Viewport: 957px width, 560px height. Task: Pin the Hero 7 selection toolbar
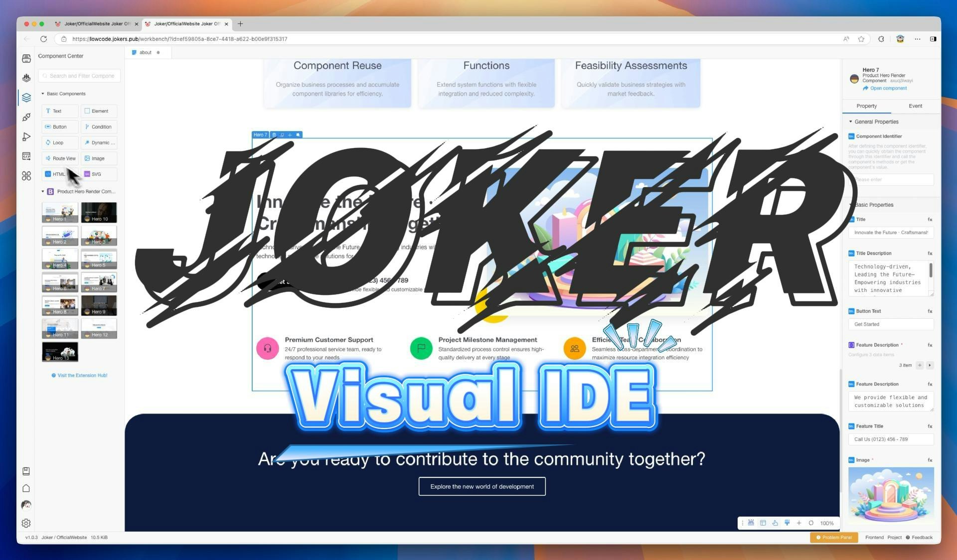[298, 135]
